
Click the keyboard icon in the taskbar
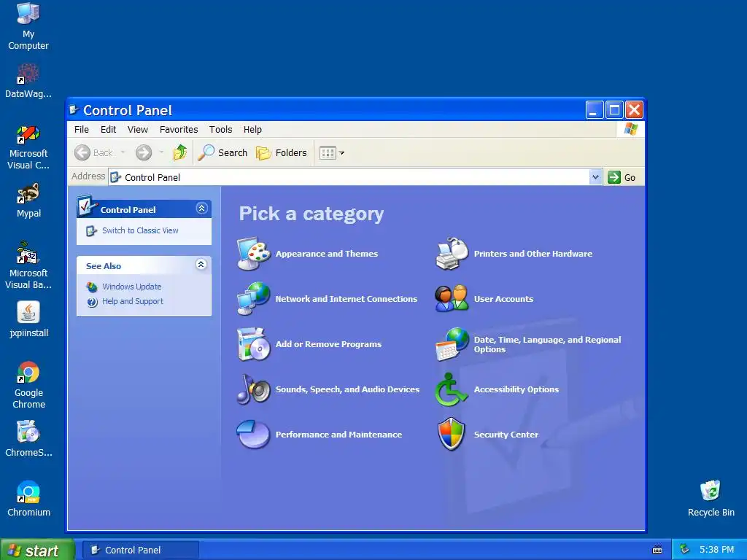[657, 550]
